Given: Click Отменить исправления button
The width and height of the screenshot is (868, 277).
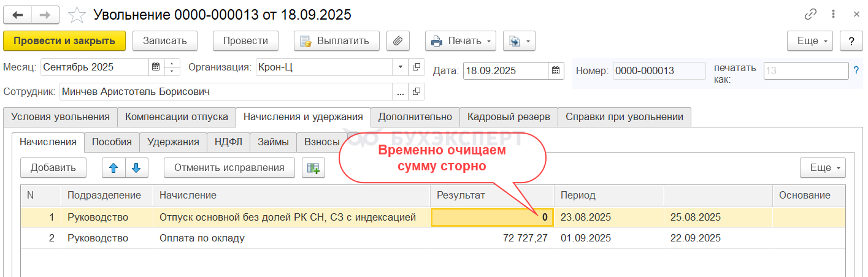Looking at the screenshot, I should pos(229,167).
